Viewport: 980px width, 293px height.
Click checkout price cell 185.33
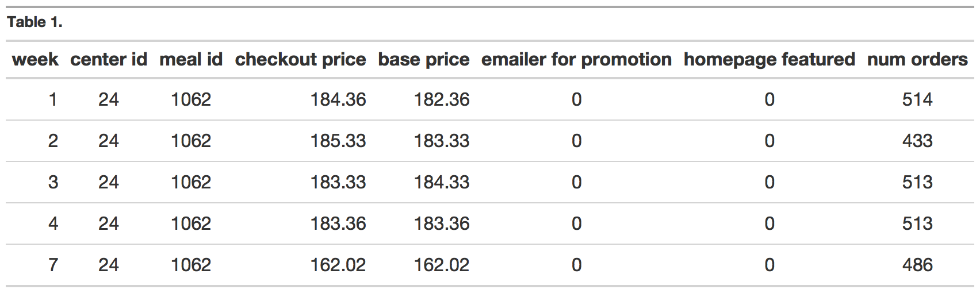pyautogui.click(x=338, y=141)
